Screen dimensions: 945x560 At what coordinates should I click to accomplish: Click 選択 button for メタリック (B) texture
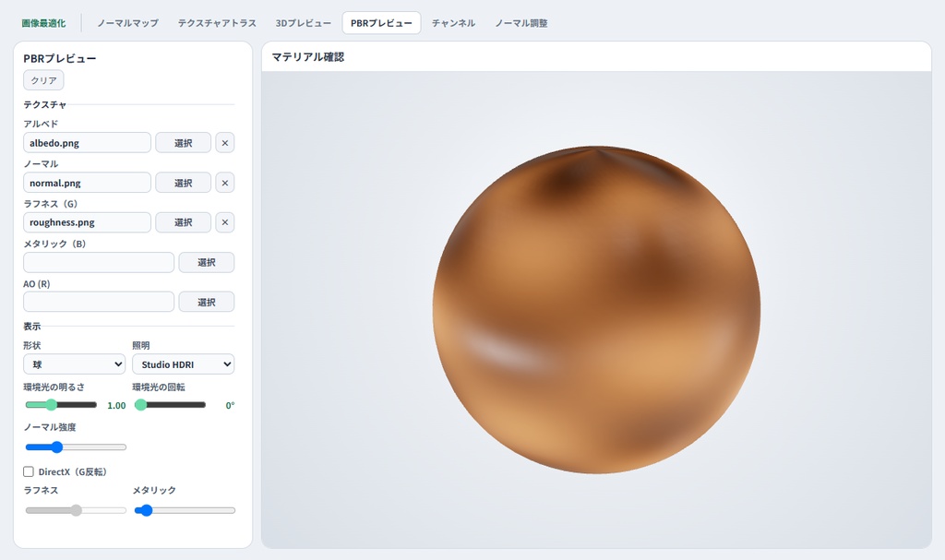207,262
